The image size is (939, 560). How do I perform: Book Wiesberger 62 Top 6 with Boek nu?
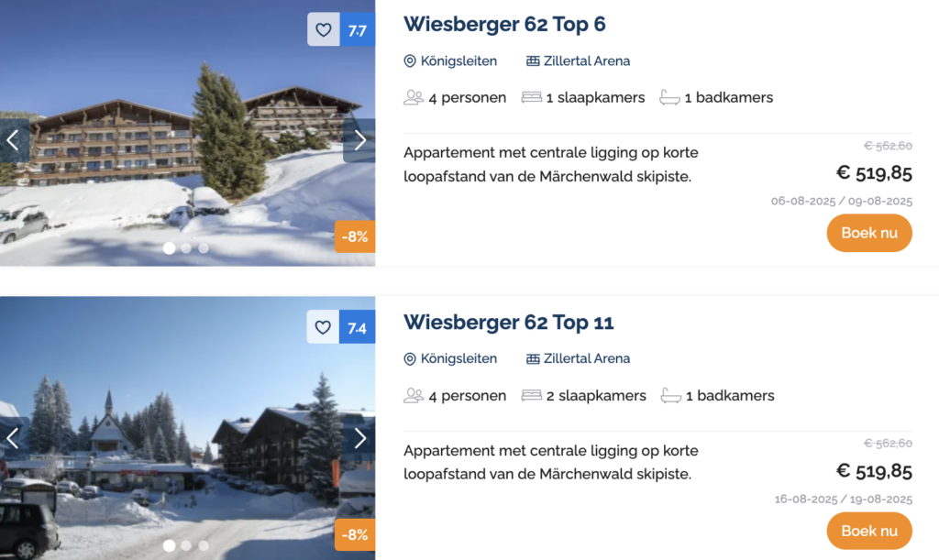[869, 233]
